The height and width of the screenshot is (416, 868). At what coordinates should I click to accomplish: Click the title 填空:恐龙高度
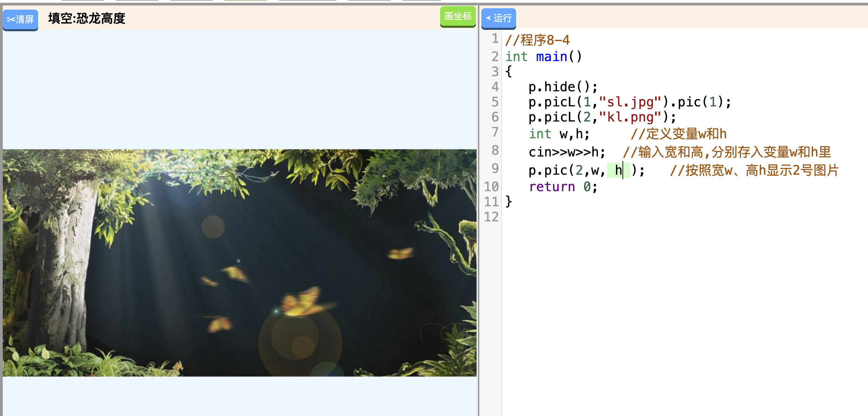[87, 18]
